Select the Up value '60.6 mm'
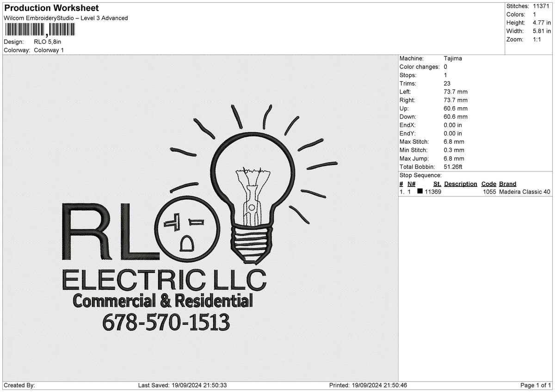The width and height of the screenshot is (555, 392). [x=456, y=108]
